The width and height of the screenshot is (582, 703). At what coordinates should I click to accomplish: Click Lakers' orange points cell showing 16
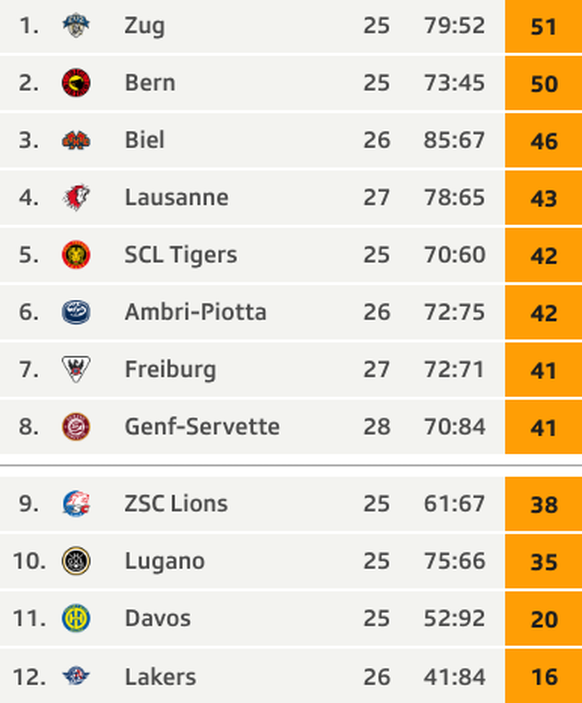point(543,676)
